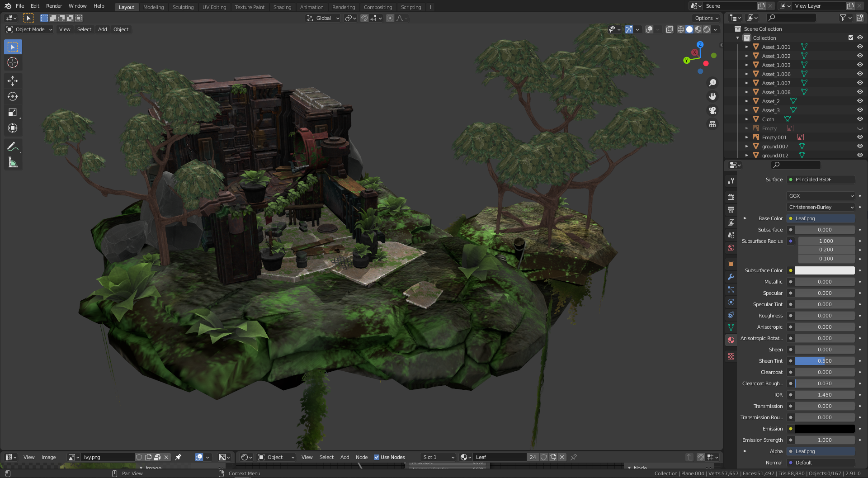This screenshot has width=868, height=478.
Task: Open the World properties tab
Action: [731, 248]
